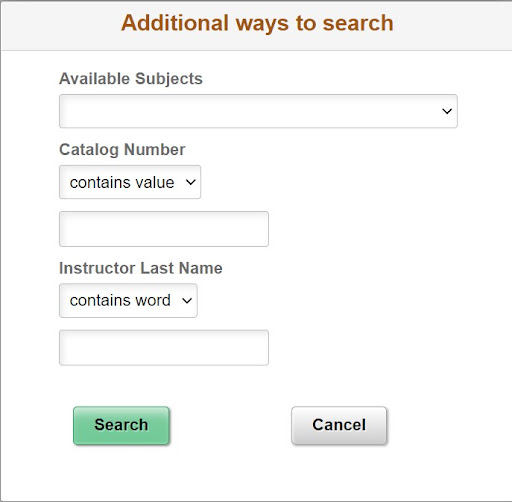512x502 pixels.
Task: Click the 'Available Subjects' label
Action: 131,79
